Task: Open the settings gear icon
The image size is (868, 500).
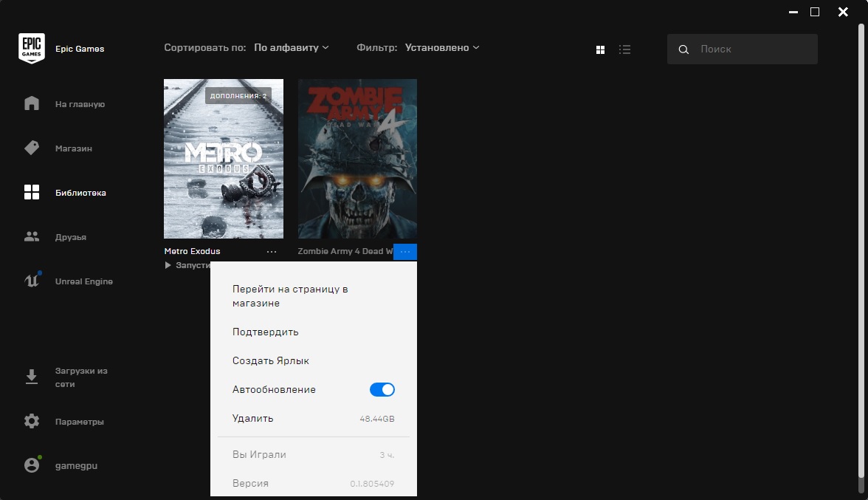Action: point(32,422)
